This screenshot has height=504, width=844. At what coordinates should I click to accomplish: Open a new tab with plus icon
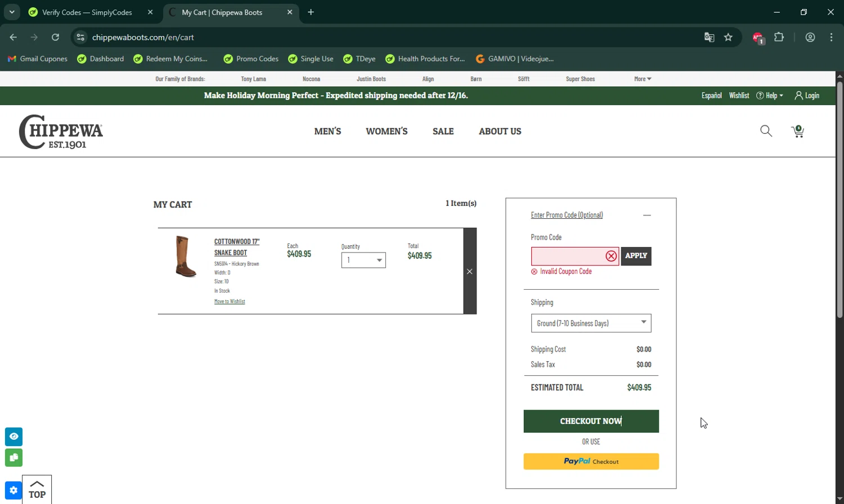311,12
